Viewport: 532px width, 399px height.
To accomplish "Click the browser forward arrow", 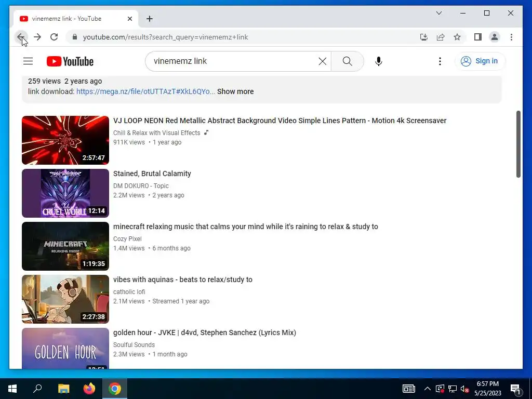I will click(37, 37).
